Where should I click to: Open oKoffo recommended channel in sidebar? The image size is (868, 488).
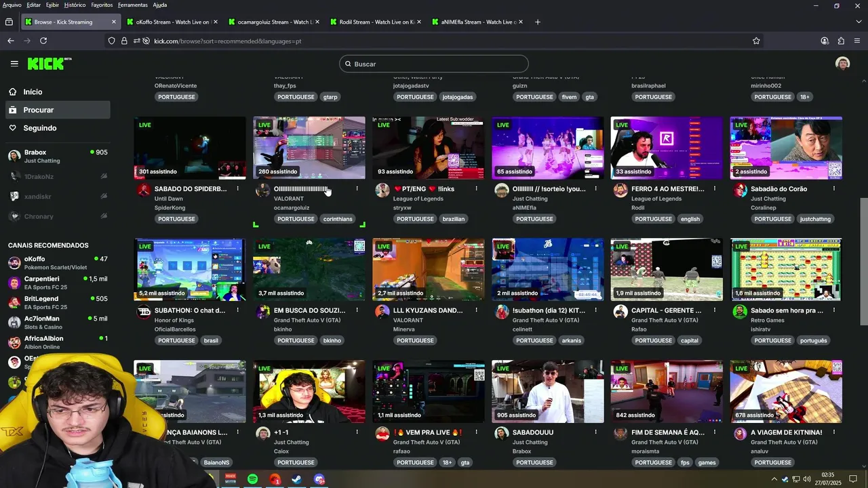click(x=58, y=263)
